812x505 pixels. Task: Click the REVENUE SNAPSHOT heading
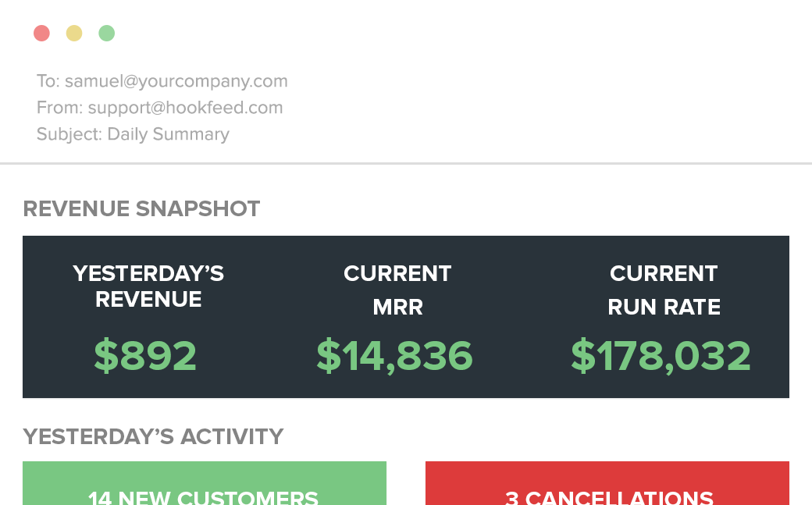point(141,209)
